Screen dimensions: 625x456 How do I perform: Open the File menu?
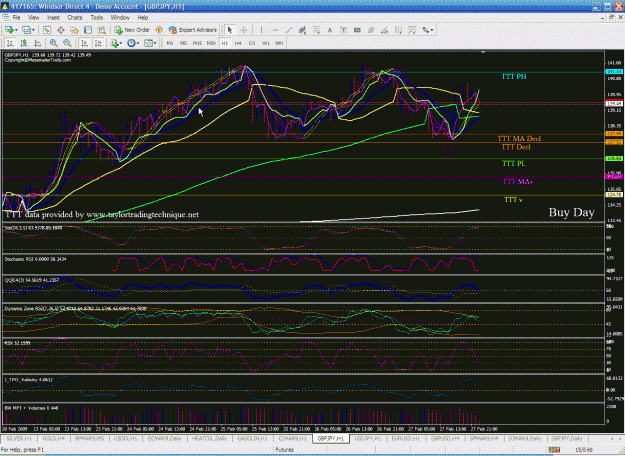16,18
